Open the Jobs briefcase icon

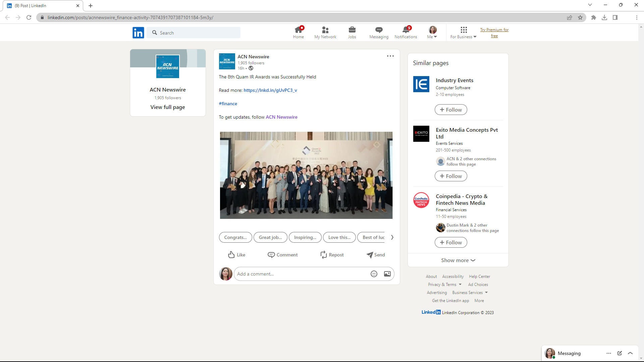tap(352, 33)
